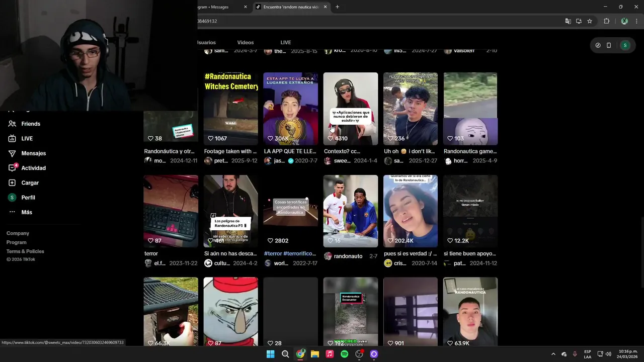
Task: Open the Chrome extensions puzzle icon
Action: (x=606, y=21)
